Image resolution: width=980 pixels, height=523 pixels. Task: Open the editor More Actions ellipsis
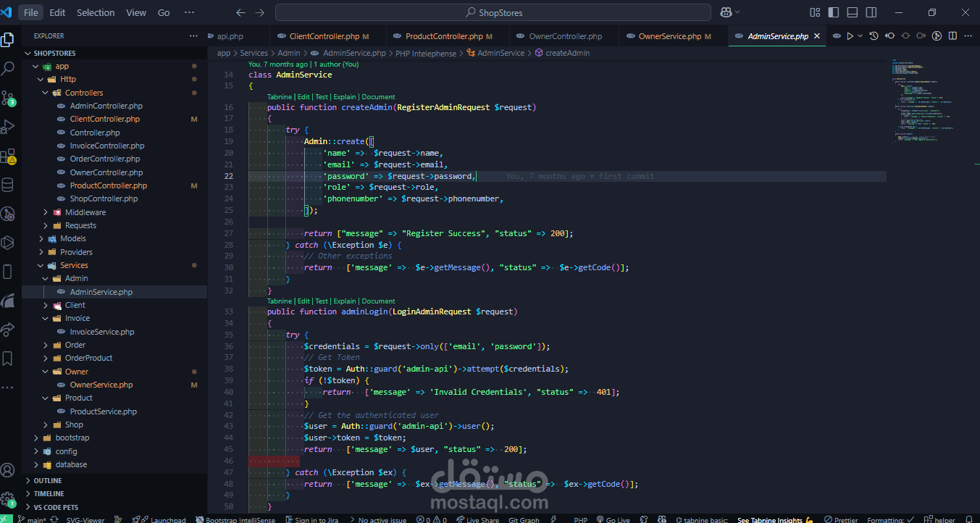(x=968, y=35)
